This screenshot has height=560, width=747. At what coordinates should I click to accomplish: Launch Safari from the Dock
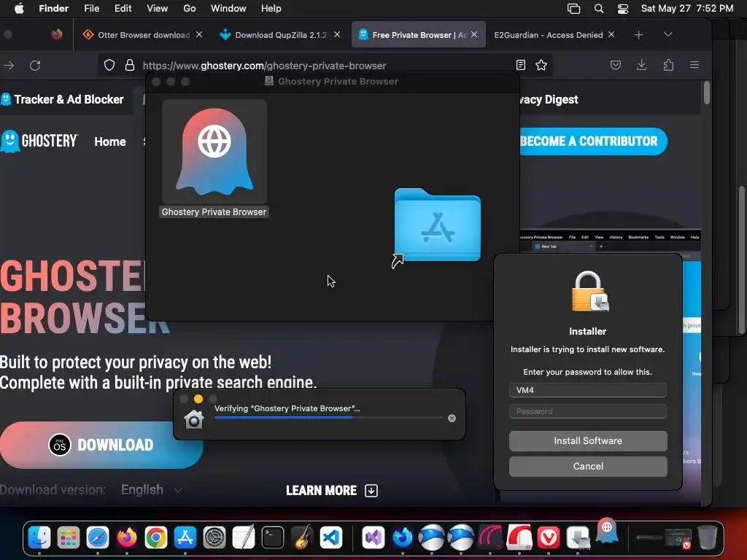coord(98,538)
